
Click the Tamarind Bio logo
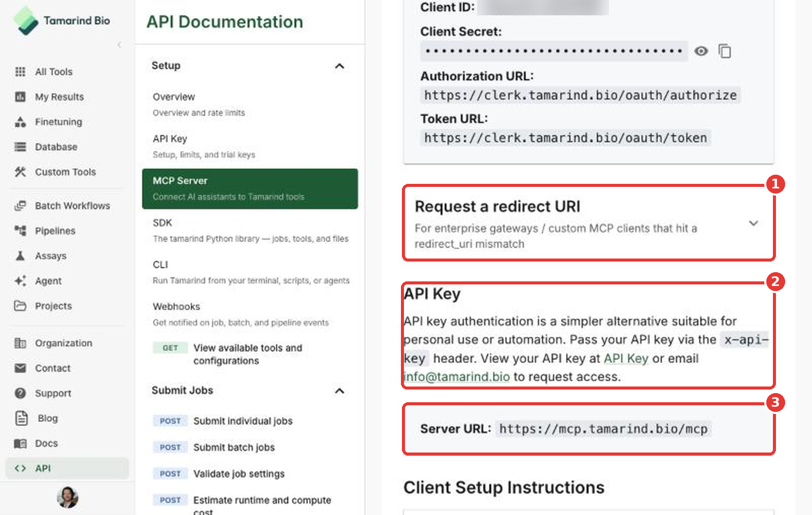tap(61, 21)
